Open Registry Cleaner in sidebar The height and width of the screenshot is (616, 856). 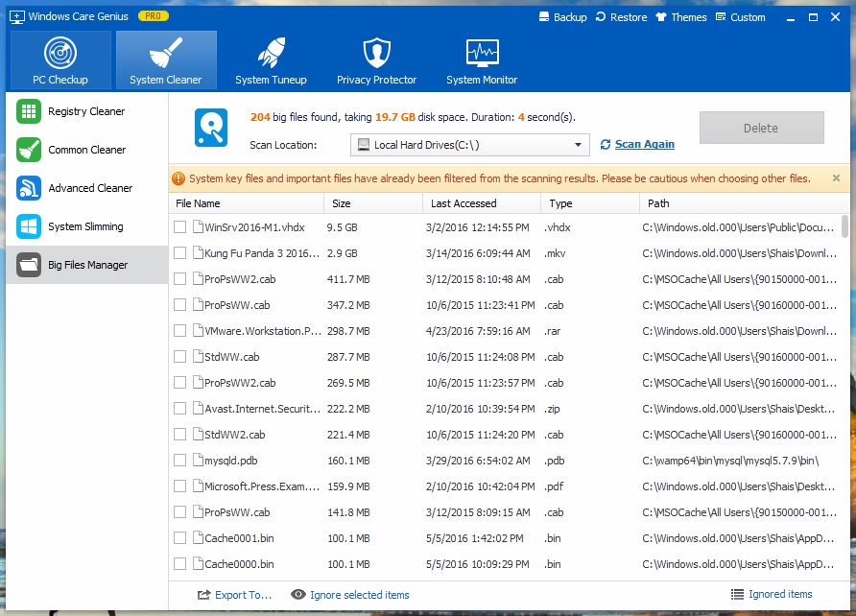[86, 111]
